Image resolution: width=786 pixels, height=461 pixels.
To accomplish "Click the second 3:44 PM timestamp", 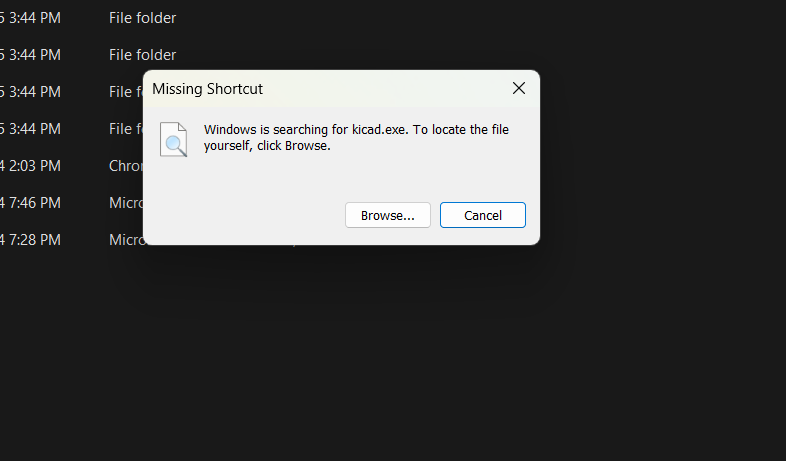I will click(x=35, y=55).
